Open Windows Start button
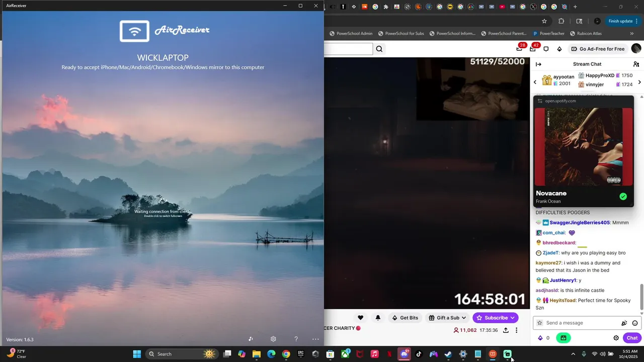Screen dimensions: 644x362 (137, 354)
